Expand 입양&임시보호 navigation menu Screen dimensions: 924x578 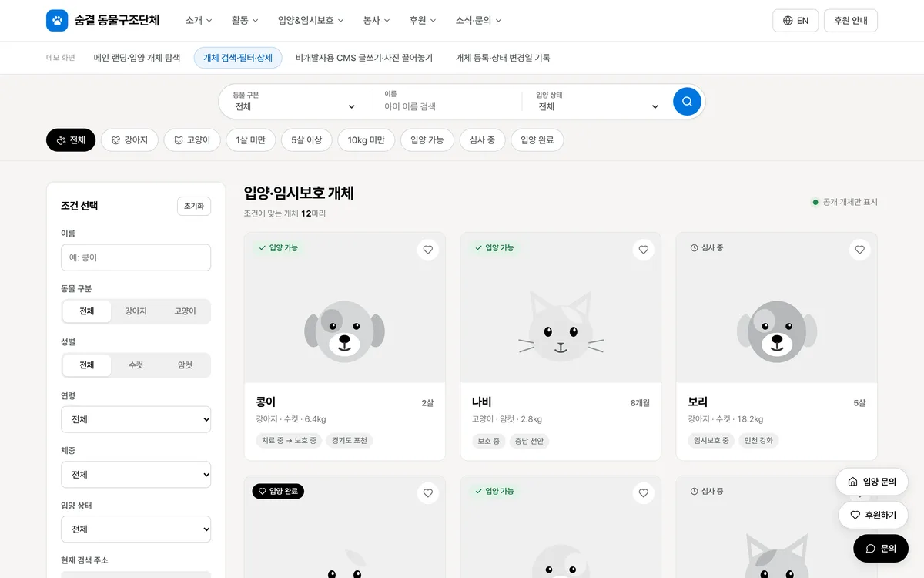point(311,21)
